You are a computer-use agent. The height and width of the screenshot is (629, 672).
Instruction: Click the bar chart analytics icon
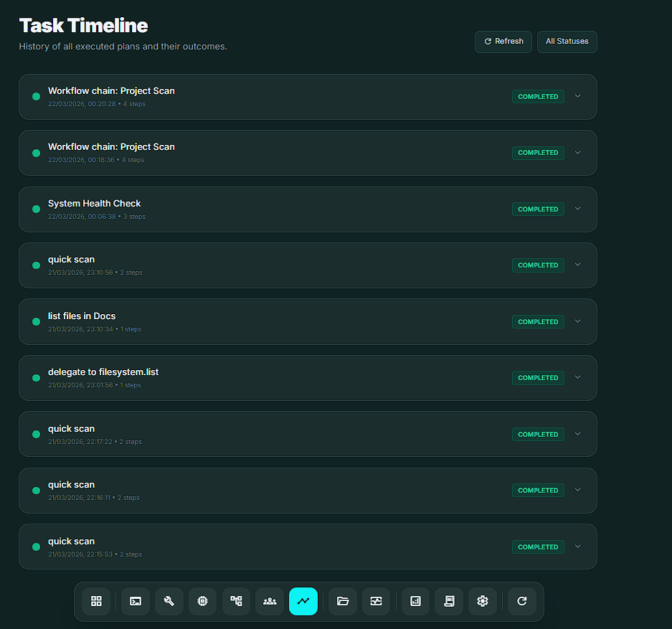pyautogui.click(x=415, y=601)
